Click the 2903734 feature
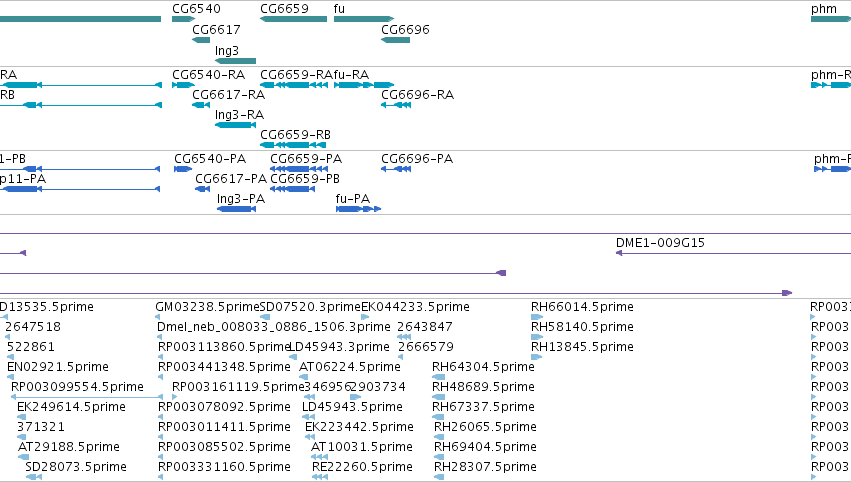 [x=355, y=397]
